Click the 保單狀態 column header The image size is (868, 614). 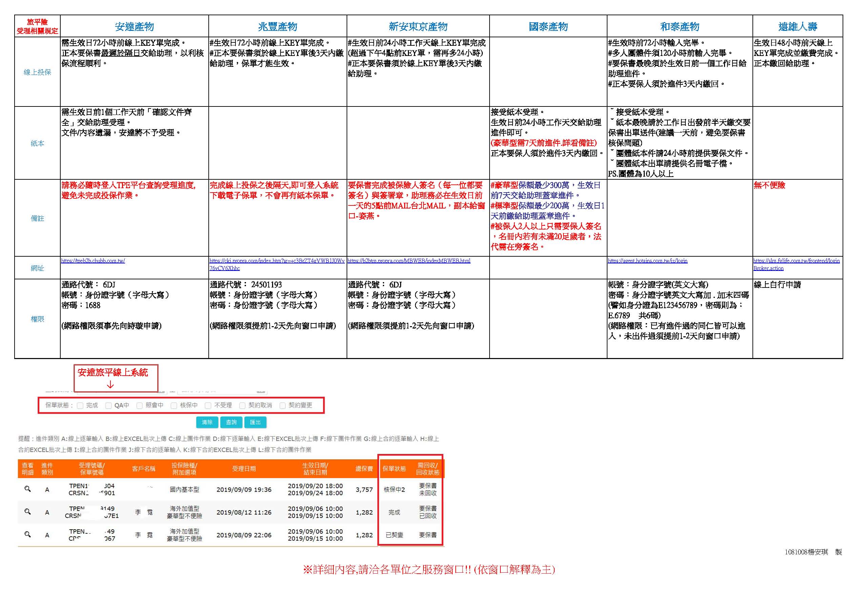394,469
